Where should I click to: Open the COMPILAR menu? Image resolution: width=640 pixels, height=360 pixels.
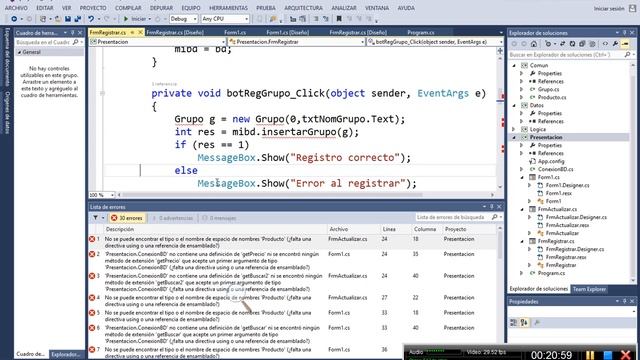pyautogui.click(x=128, y=8)
